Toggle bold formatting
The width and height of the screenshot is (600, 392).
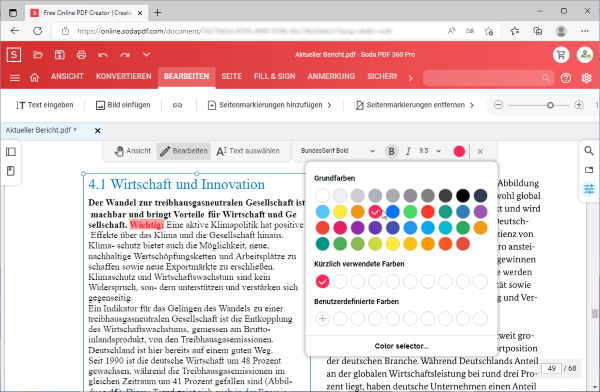391,151
